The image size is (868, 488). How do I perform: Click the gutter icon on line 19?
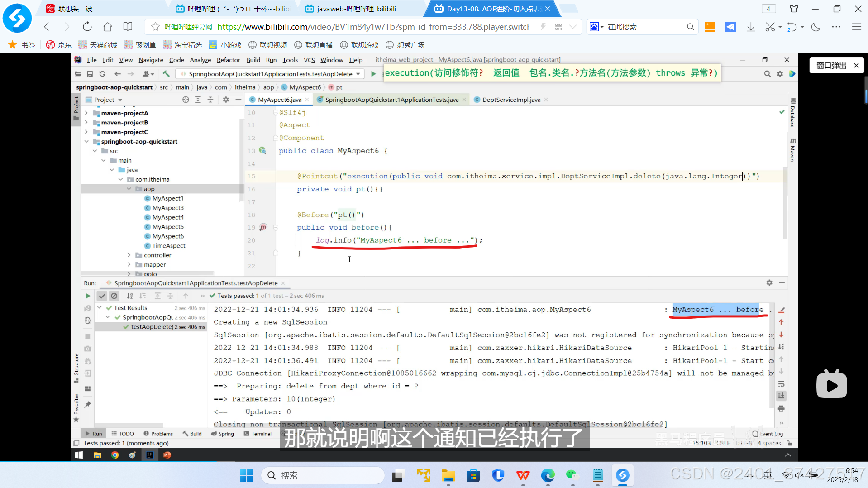coord(263,227)
